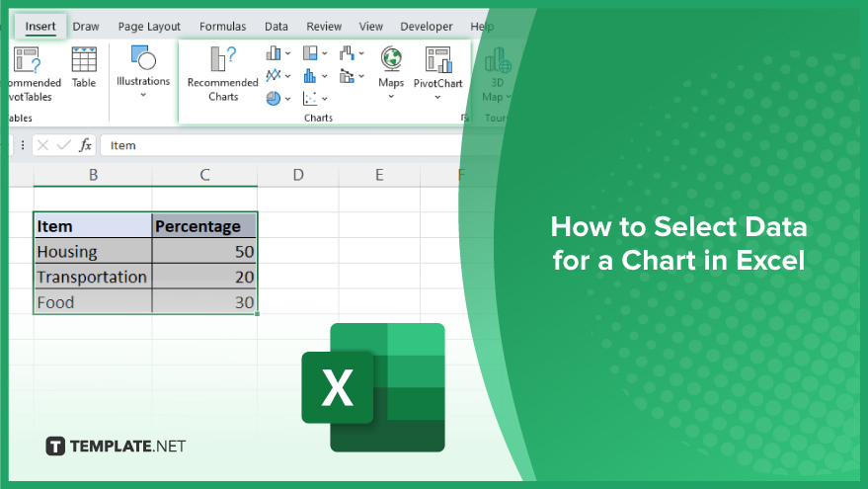868x489 pixels.
Task: Click the formula bar options dots
Action: 22,145
